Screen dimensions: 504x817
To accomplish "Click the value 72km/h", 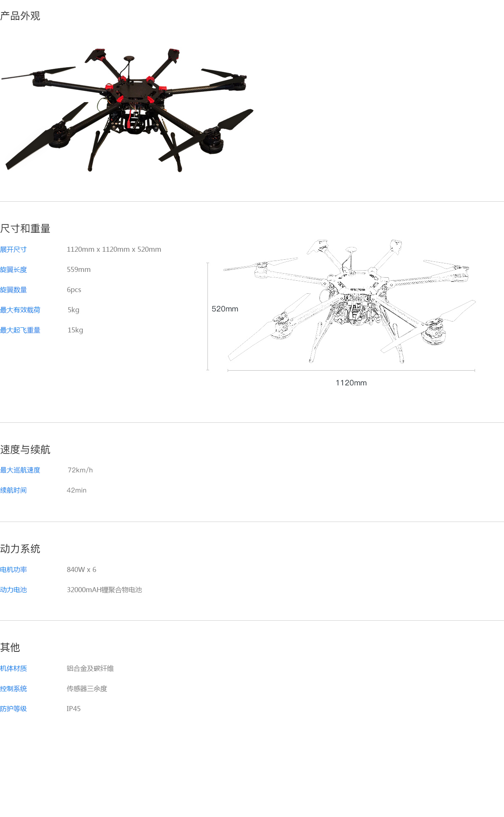I will pos(80,470).
